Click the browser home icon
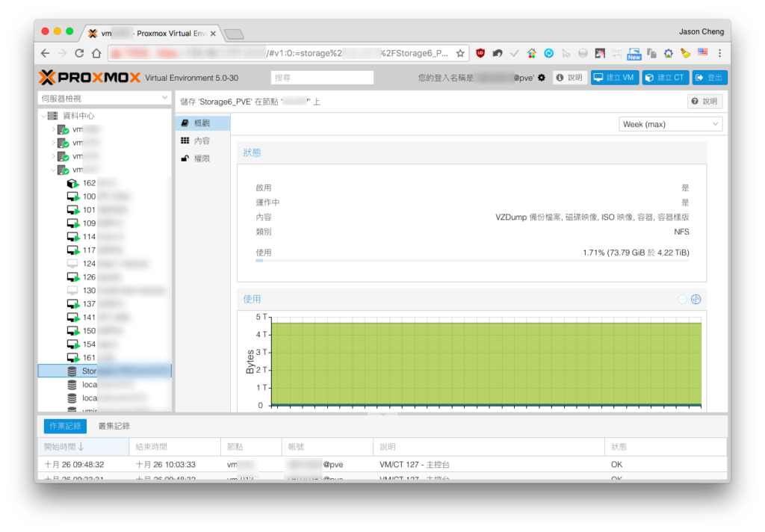765x532 pixels. [x=96, y=53]
